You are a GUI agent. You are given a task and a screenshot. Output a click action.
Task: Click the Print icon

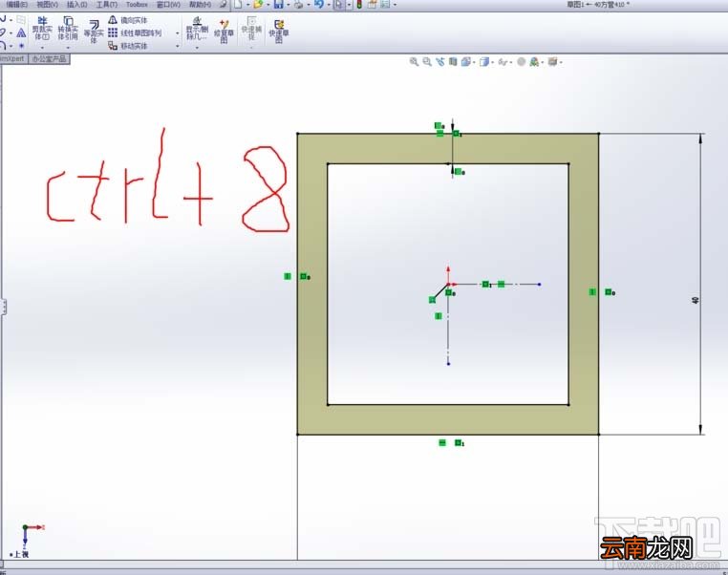[x=298, y=5]
